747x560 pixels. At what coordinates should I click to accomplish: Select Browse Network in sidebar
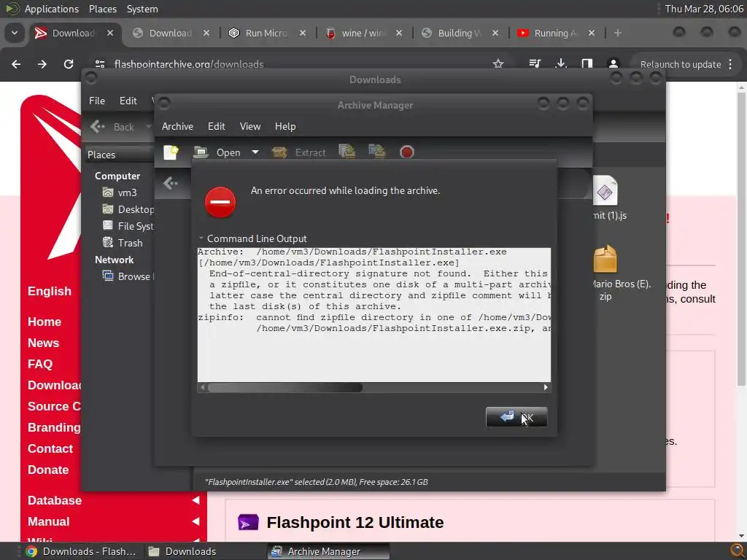coord(128,276)
